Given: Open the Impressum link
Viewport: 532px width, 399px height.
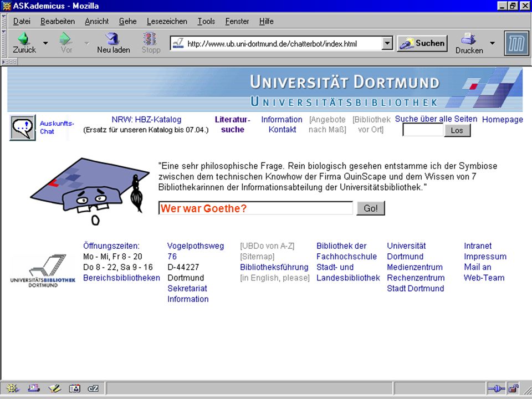Looking at the screenshot, I should tap(485, 257).
